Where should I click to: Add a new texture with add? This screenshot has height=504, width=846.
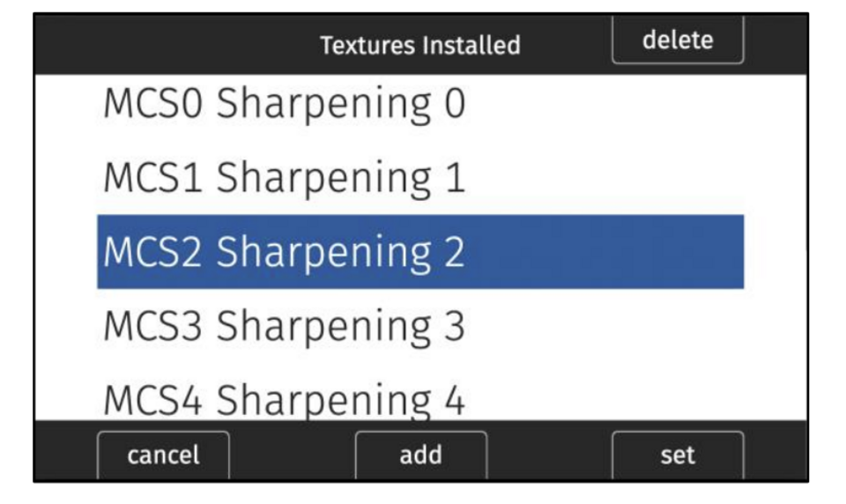(x=420, y=455)
